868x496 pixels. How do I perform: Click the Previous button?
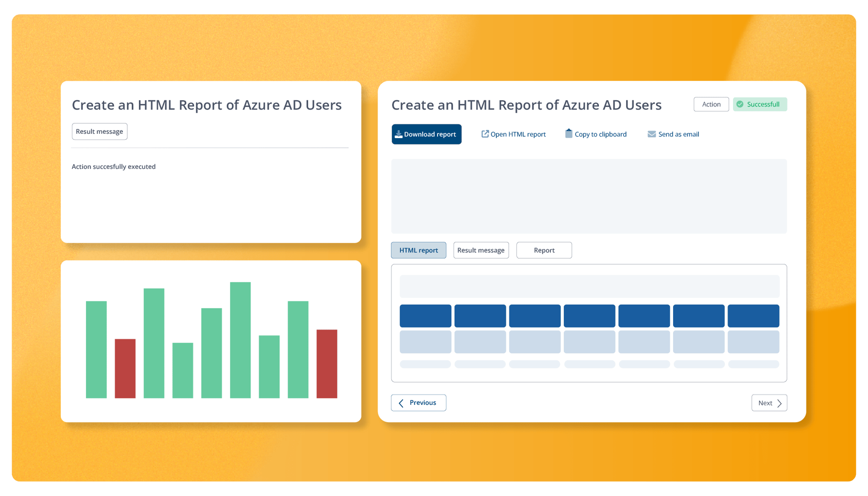pos(418,403)
